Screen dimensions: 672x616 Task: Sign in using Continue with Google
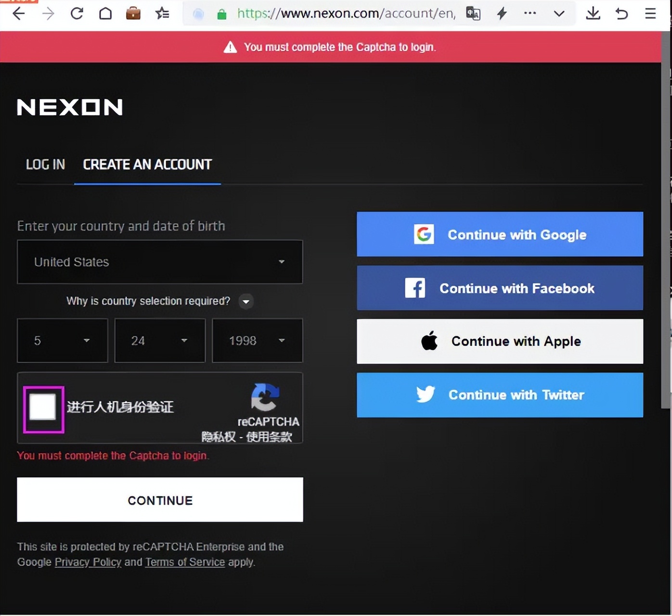coord(500,234)
